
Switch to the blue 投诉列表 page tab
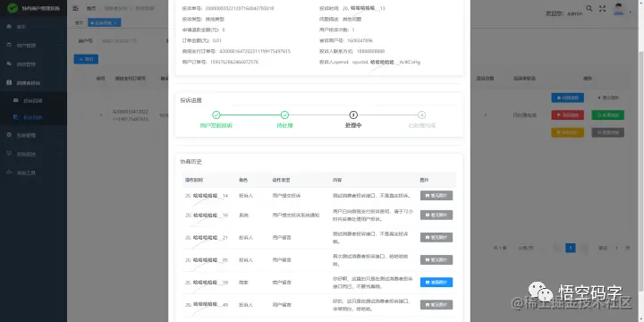pyautogui.click(x=105, y=22)
